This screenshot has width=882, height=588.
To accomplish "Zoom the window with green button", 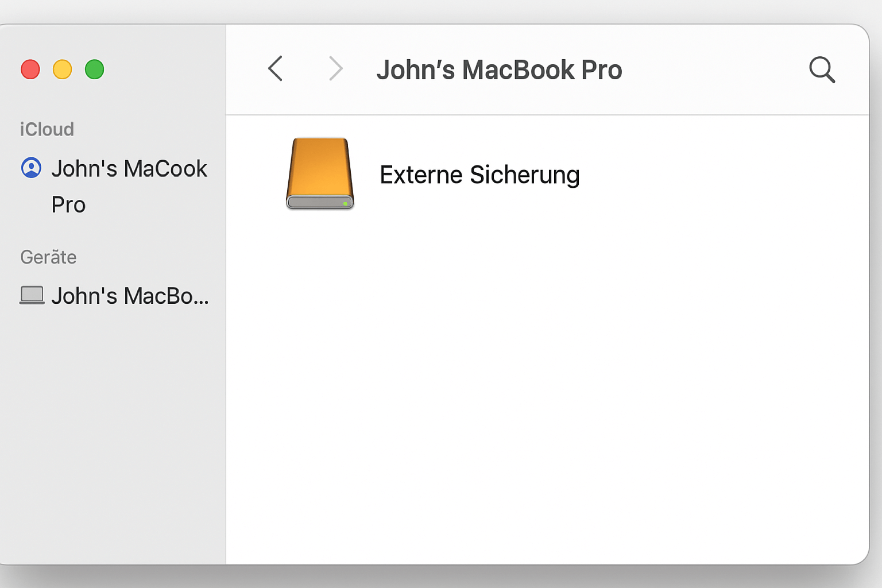I will [x=95, y=69].
